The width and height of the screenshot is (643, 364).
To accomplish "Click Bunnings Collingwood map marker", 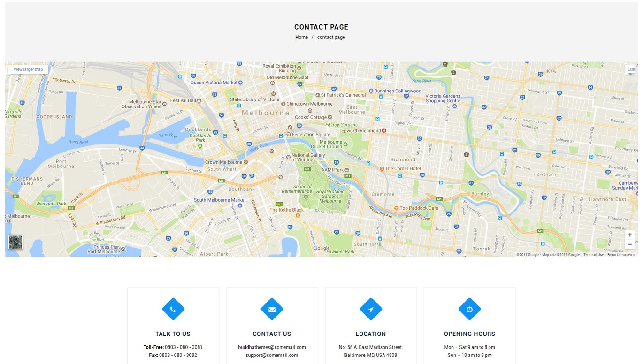I will click(371, 91).
